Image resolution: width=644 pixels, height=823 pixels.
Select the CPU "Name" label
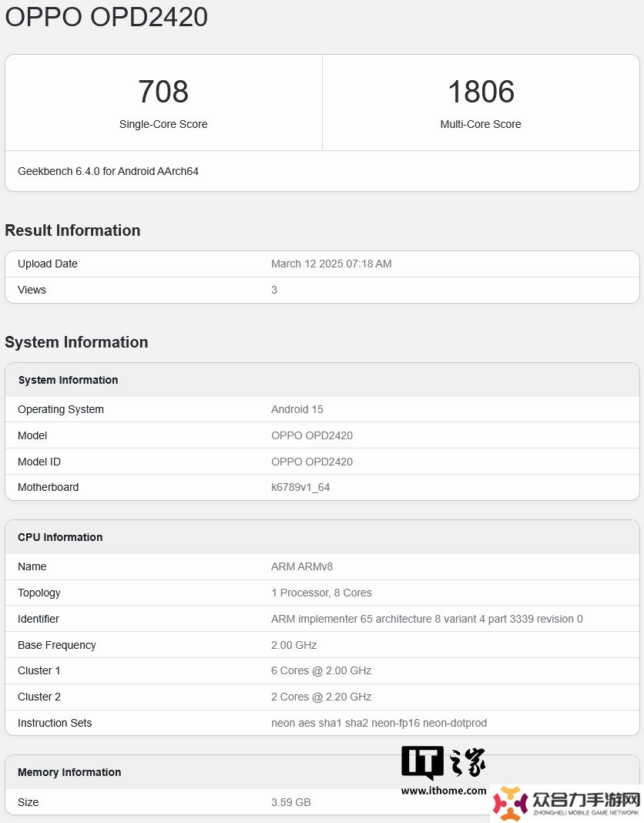tap(32, 566)
